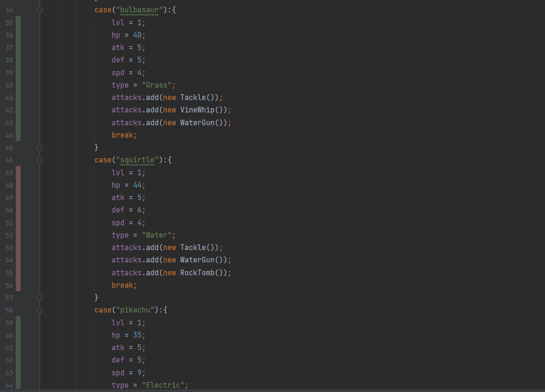Collapse the "squirtle" case block fold arrow
Viewport: 545px width, 392px height.
[40, 160]
